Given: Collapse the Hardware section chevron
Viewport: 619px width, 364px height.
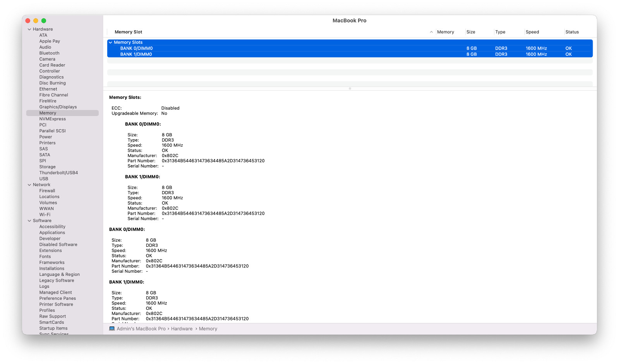Looking at the screenshot, I should coord(29,29).
